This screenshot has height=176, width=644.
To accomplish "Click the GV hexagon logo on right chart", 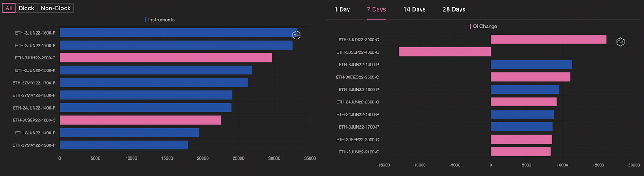I will [x=620, y=42].
